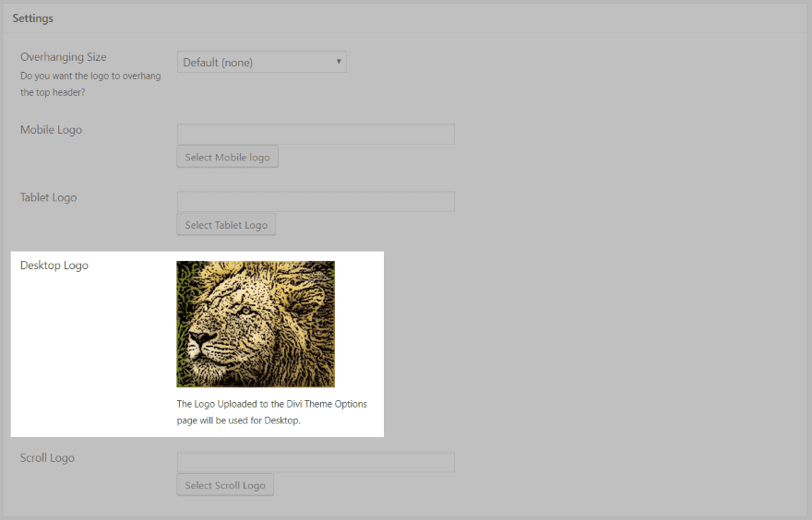Click the Mobile Logo label

click(52, 130)
